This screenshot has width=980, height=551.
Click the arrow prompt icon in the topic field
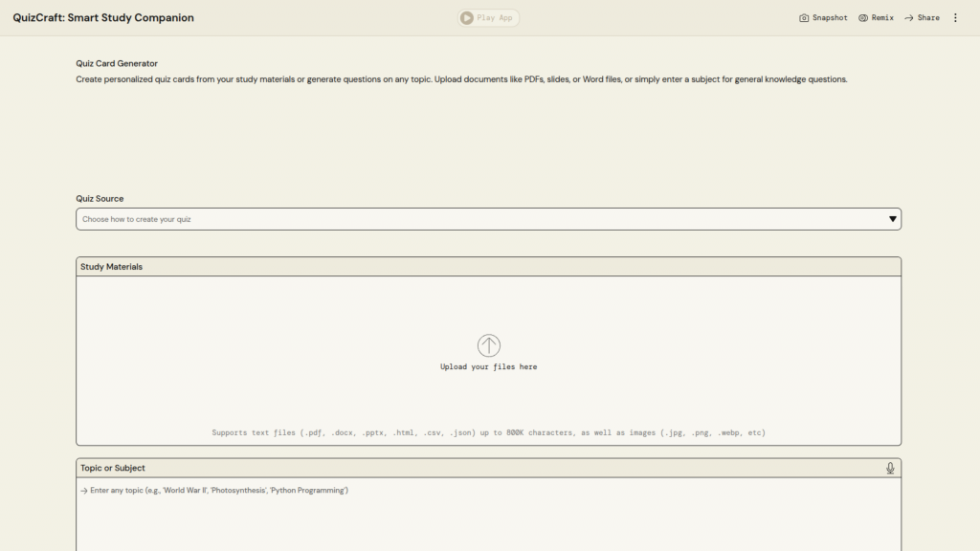point(84,491)
